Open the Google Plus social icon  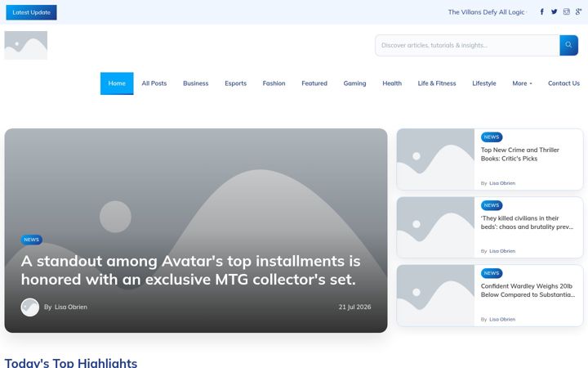[579, 12]
